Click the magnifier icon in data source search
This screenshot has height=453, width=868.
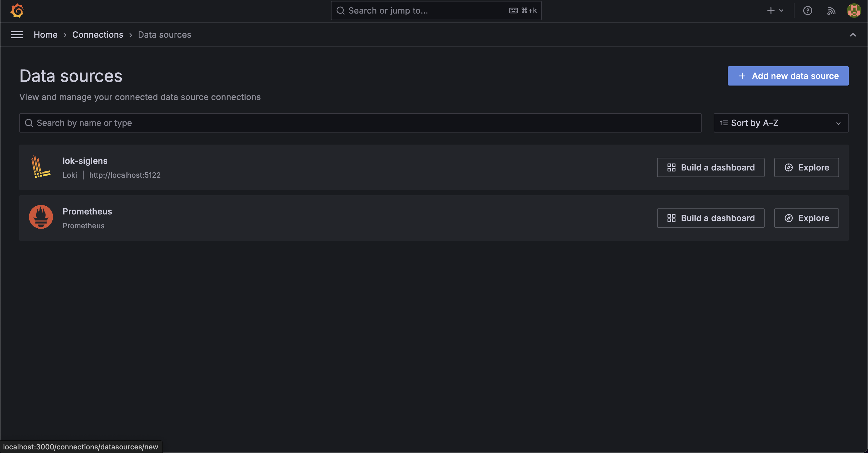[29, 123]
